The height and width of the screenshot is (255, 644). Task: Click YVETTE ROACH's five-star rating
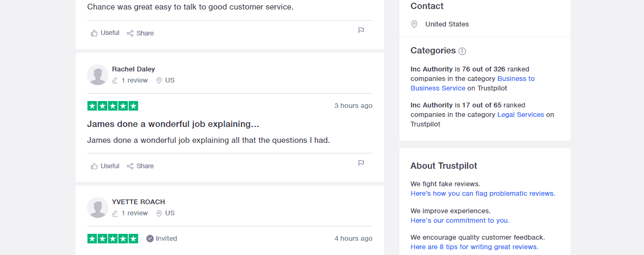coord(113,239)
